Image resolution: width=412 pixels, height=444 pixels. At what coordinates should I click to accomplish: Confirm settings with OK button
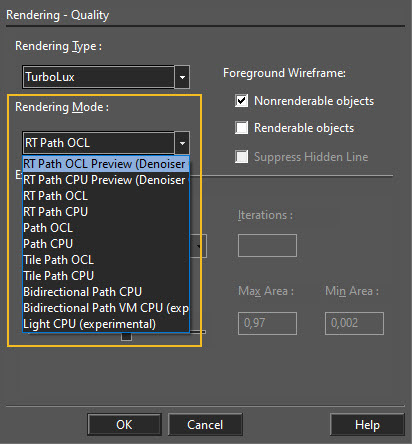coord(124,425)
